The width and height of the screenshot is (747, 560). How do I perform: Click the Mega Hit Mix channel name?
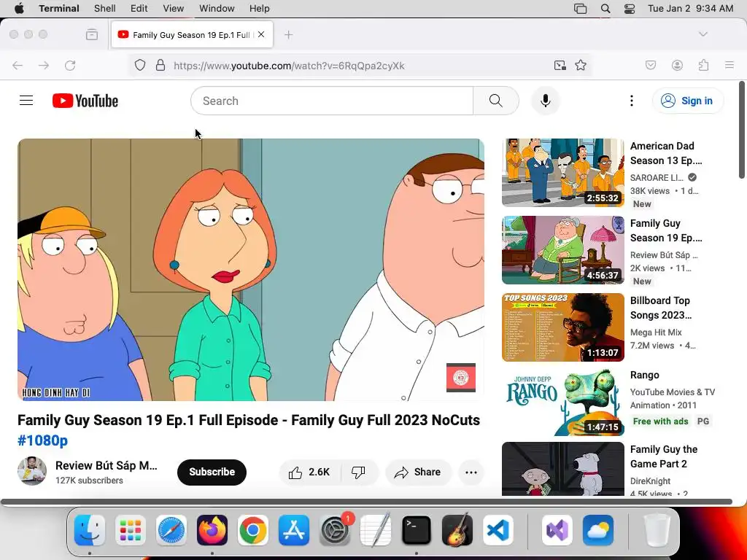(x=656, y=332)
